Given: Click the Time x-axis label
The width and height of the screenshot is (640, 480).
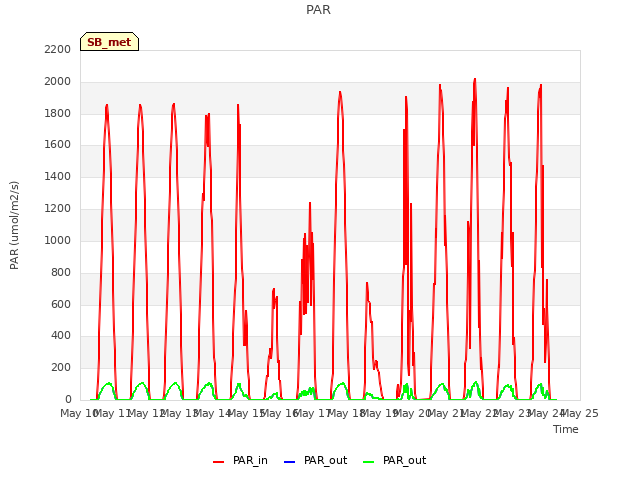Looking at the screenshot, I should coord(566,429).
